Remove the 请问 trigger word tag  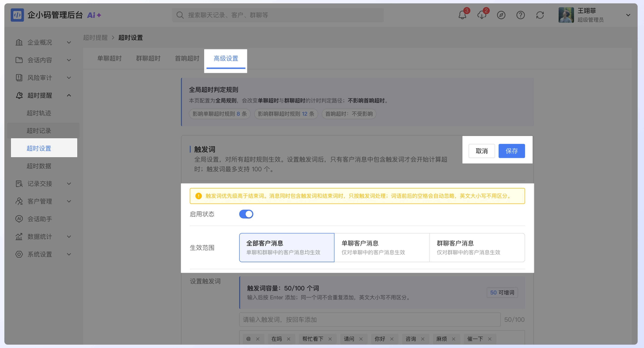(361, 339)
